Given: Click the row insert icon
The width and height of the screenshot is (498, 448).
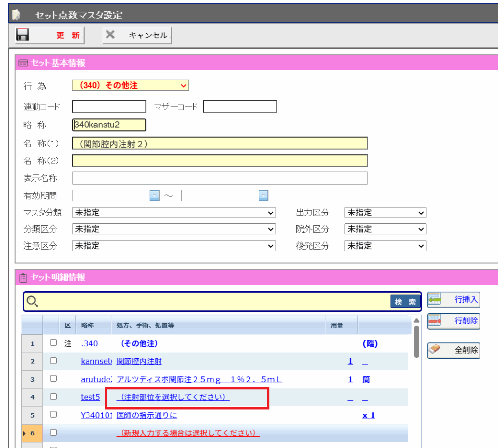Looking at the screenshot, I should [434, 300].
